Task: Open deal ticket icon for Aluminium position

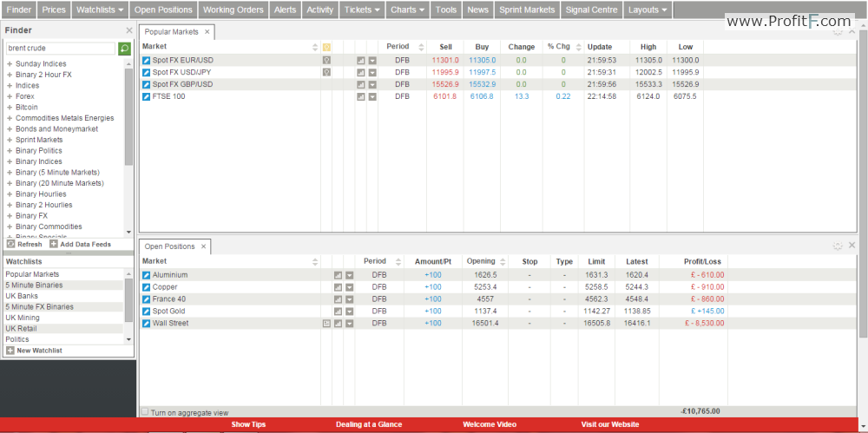Action: coord(146,275)
